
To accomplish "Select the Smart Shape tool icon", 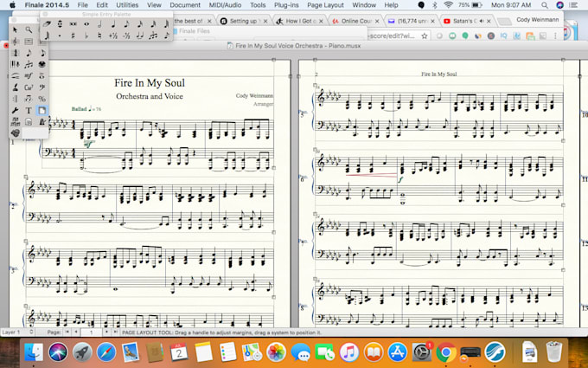I will 16,76.
